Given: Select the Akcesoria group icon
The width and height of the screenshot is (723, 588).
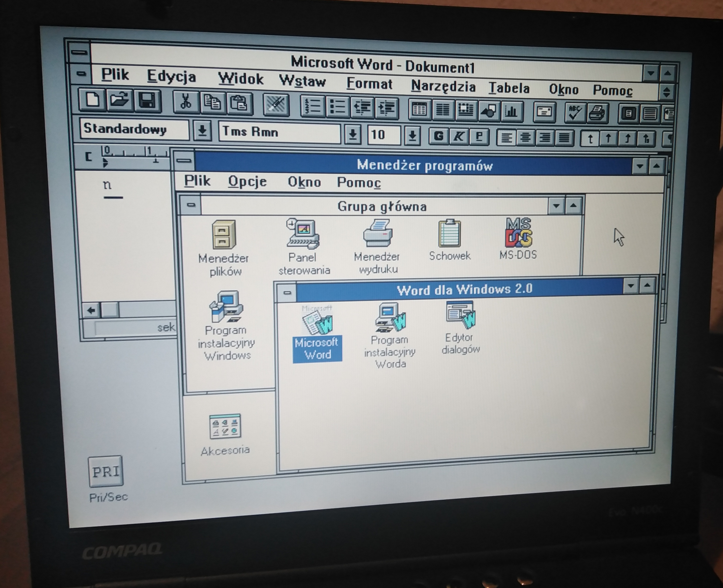Looking at the screenshot, I should tap(225, 435).
